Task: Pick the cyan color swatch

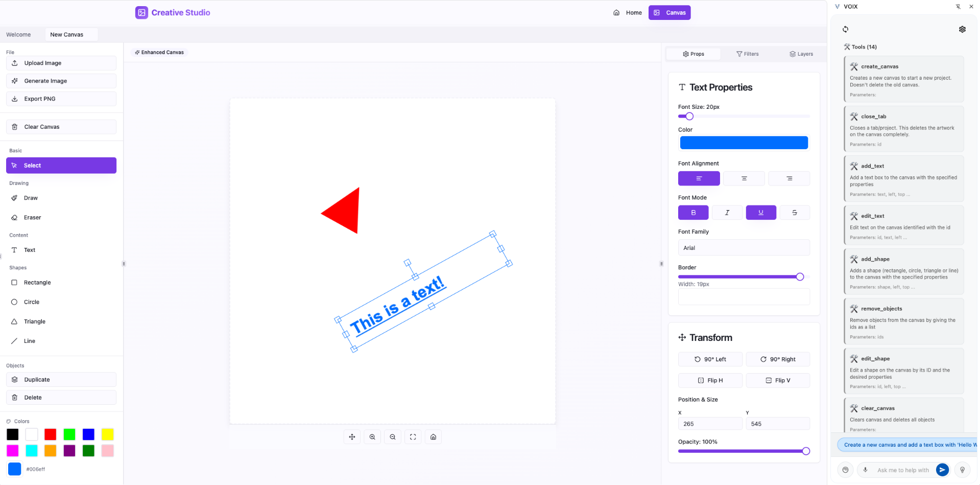Action: 32,451
